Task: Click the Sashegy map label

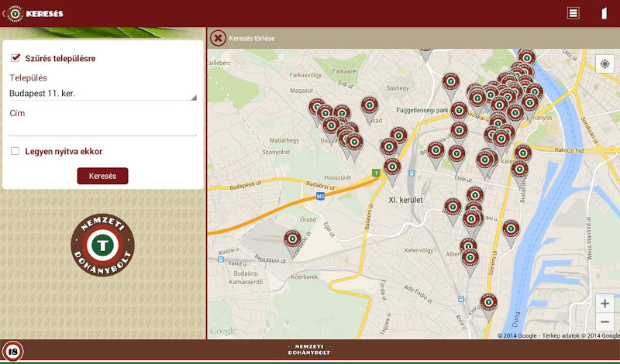Action: tap(398, 88)
